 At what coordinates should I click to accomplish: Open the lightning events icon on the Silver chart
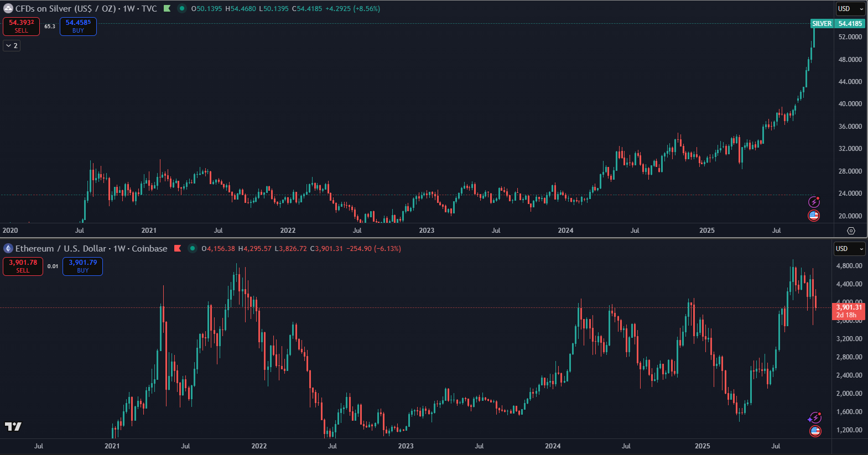(814, 202)
